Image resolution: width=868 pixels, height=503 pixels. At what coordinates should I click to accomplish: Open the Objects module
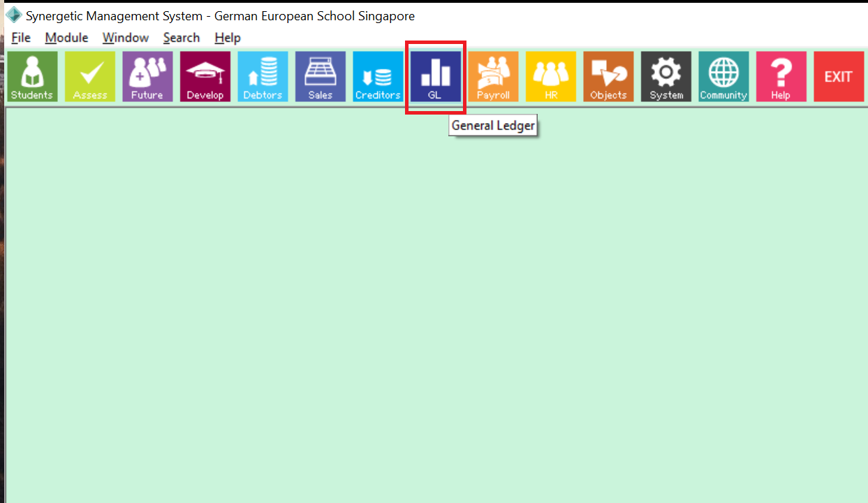(x=608, y=76)
